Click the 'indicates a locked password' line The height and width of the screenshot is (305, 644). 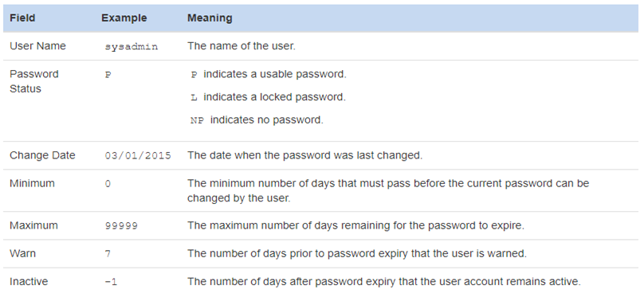[268, 97]
